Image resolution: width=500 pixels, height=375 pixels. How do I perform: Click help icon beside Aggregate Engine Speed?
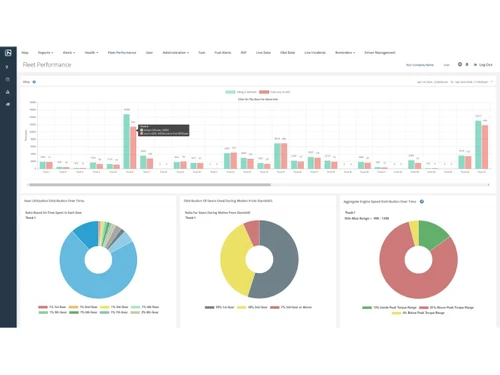pos(422,201)
